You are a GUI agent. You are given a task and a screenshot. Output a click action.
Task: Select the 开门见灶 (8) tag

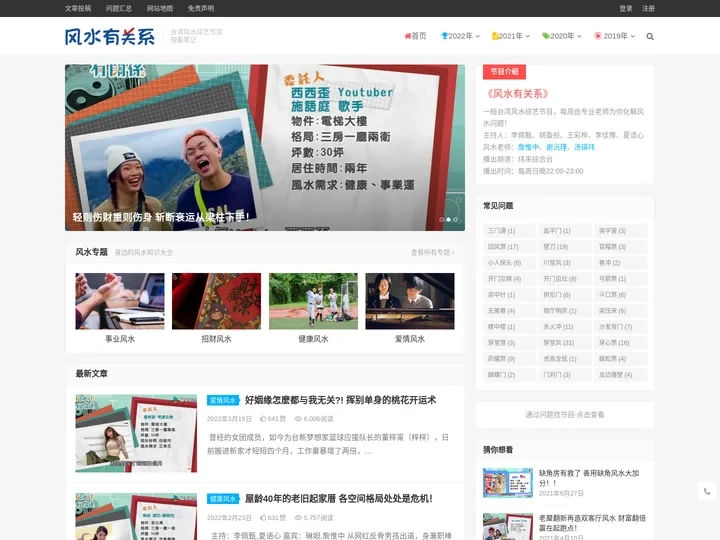point(565,279)
